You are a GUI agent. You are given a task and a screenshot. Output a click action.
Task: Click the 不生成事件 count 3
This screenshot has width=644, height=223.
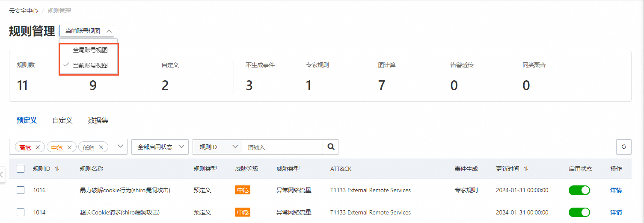click(x=249, y=86)
